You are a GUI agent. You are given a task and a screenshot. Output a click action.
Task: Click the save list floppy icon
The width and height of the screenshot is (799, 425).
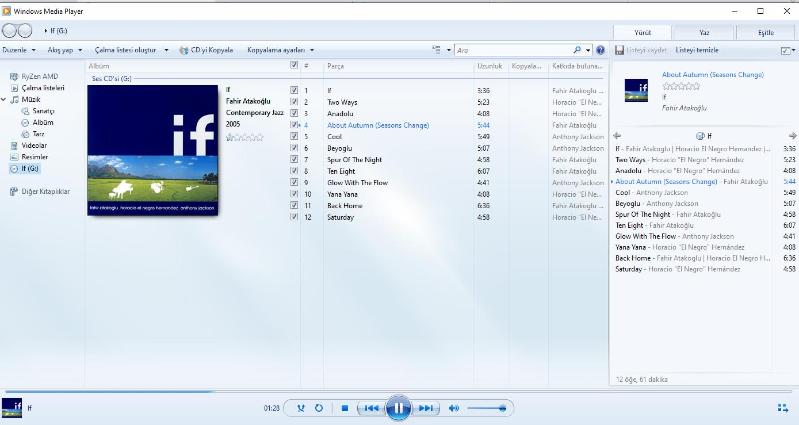click(619, 50)
